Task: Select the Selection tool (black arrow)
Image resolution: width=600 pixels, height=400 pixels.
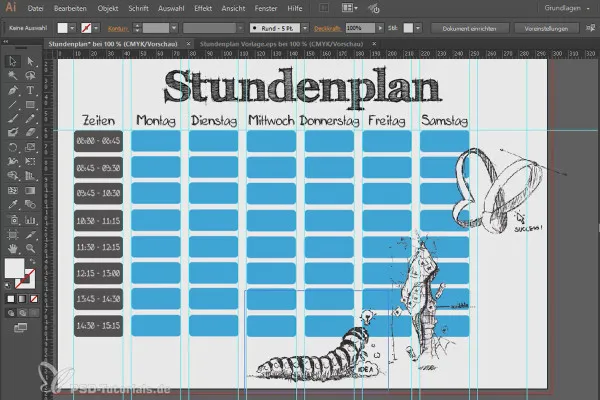Action: (x=13, y=61)
